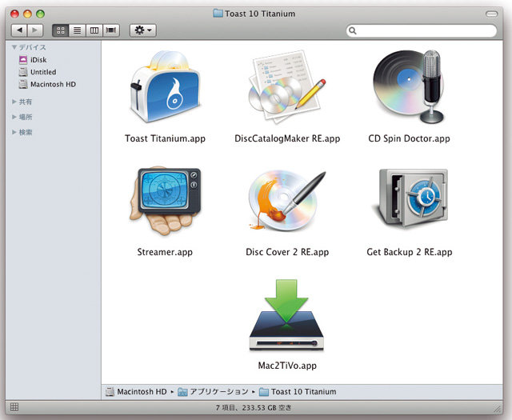Click アプリケーション in the path bar
Image resolution: width=512 pixels, height=420 pixels.
[214, 391]
